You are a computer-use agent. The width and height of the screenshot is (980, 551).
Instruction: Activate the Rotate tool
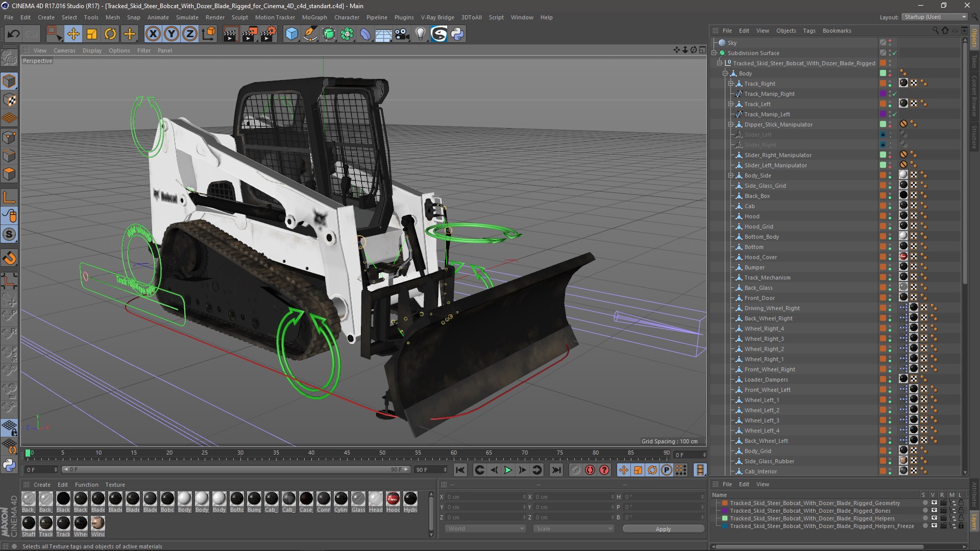(110, 34)
